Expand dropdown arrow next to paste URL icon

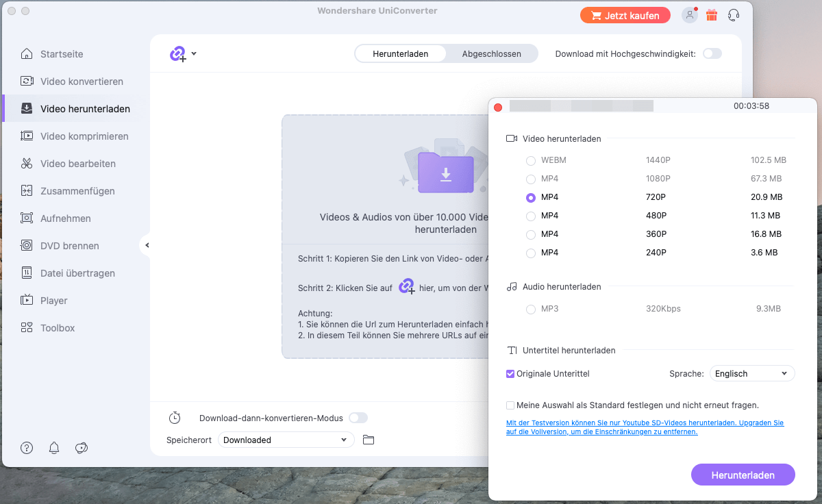coord(194,53)
